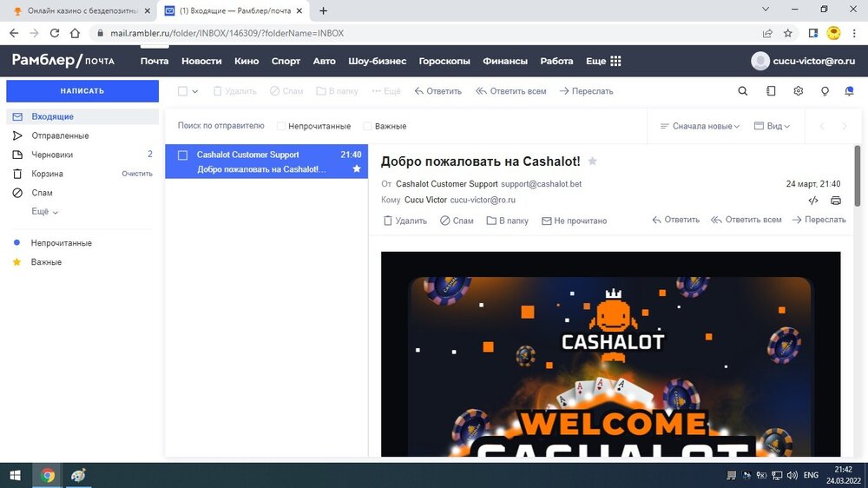Click the browser address bar URL
This screenshot has height=488, width=868.
(227, 33)
